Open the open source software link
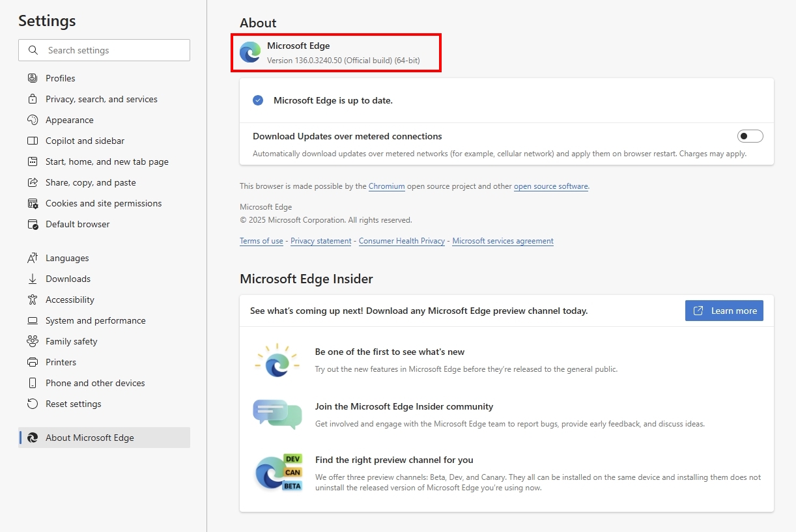The height and width of the screenshot is (532, 796). (551, 186)
